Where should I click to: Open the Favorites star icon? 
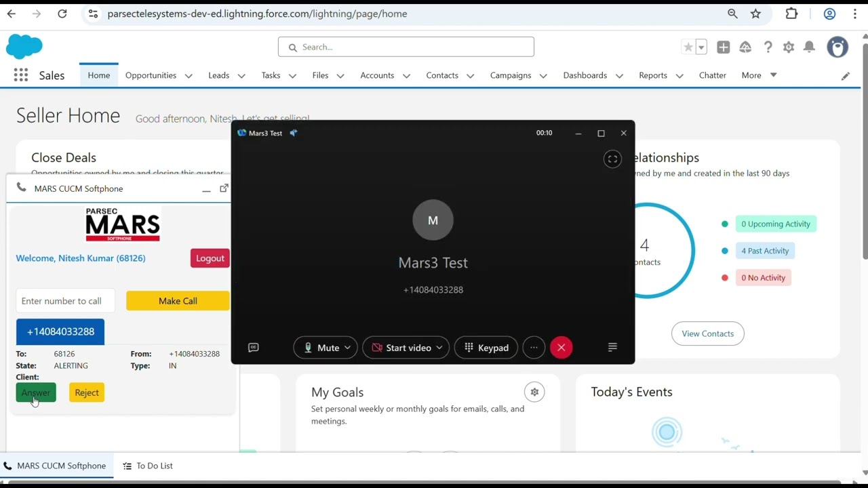point(688,47)
